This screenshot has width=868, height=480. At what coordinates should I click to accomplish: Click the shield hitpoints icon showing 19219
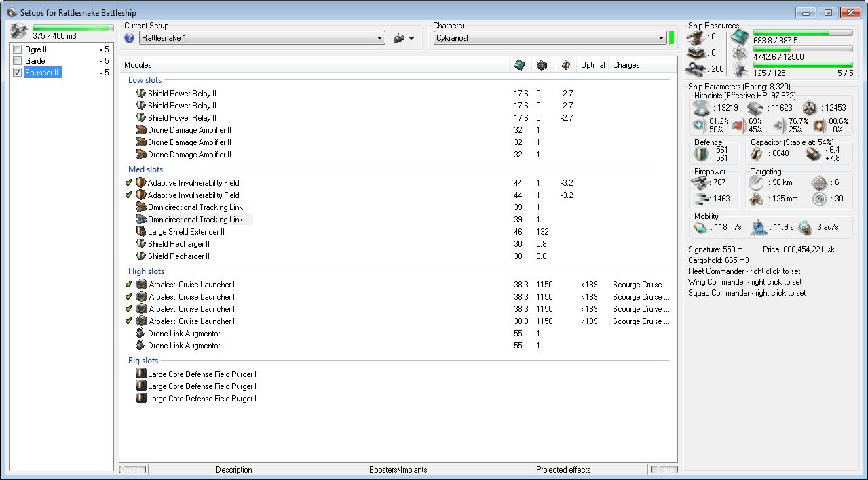click(x=700, y=108)
